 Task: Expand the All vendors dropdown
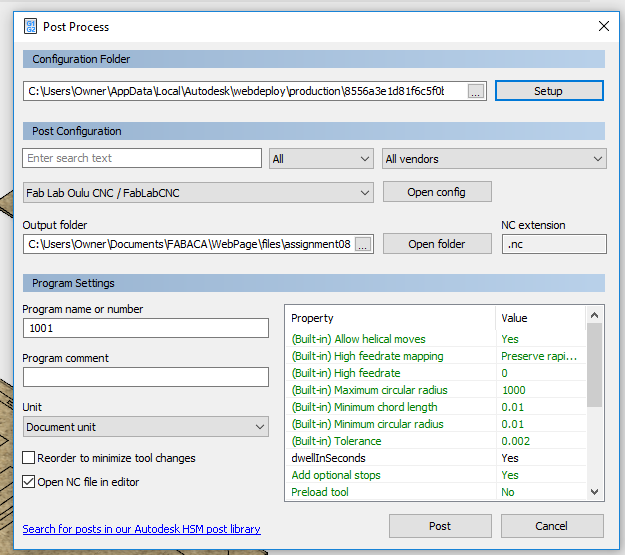point(494,158)
